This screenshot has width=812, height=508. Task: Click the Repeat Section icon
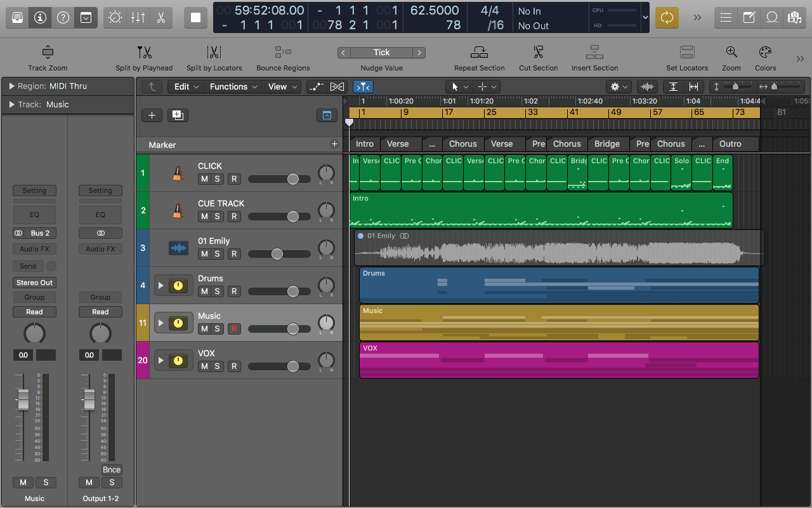pos(479,53)
